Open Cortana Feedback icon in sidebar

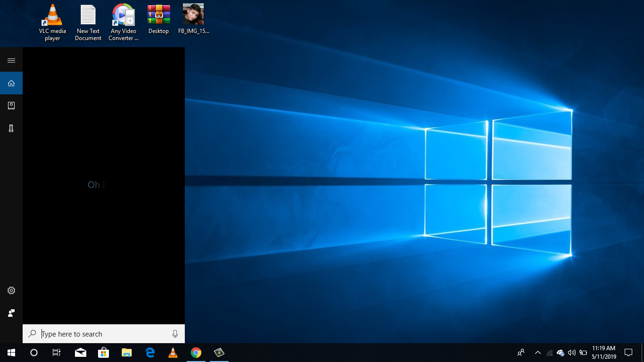[11, 313]
